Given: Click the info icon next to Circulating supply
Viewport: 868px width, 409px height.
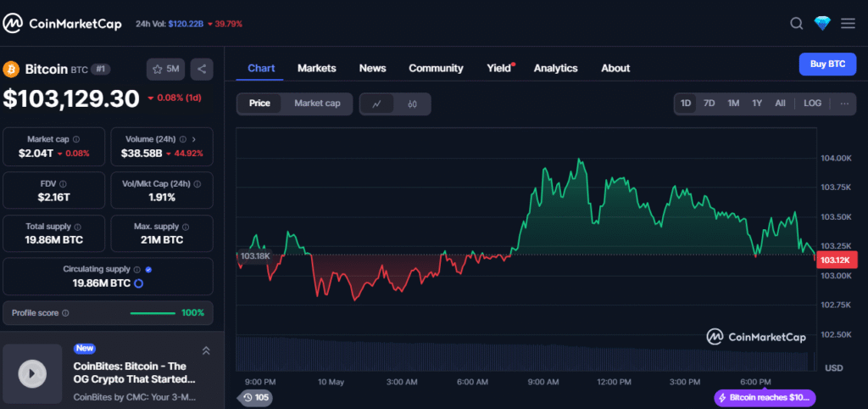Looking at the screenshot, I should pyautogui.click(x=136, y=269).
